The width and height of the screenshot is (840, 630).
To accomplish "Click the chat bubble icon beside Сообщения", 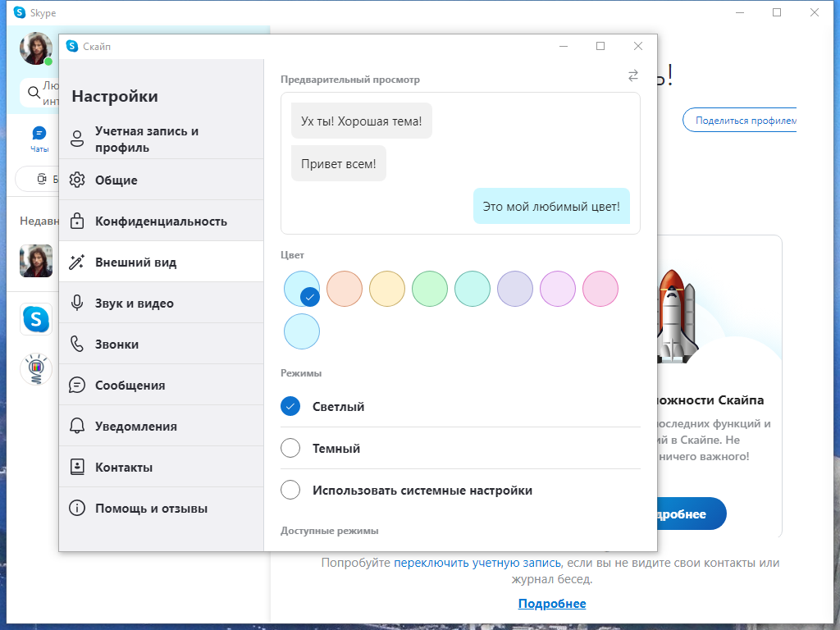I will click(77, 386).
